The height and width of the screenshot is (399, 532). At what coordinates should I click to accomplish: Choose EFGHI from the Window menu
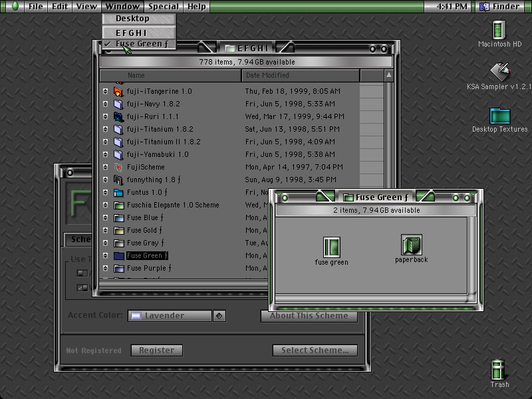click(x=139, y=33)
